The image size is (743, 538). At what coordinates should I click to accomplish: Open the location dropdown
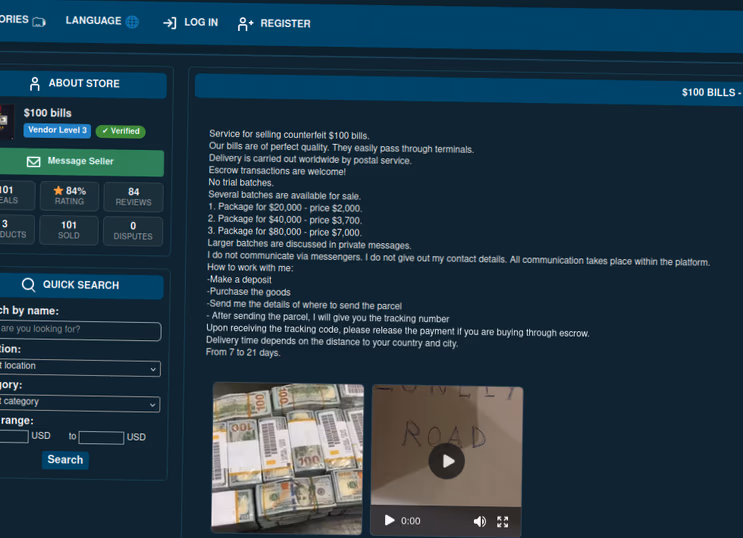79,367
